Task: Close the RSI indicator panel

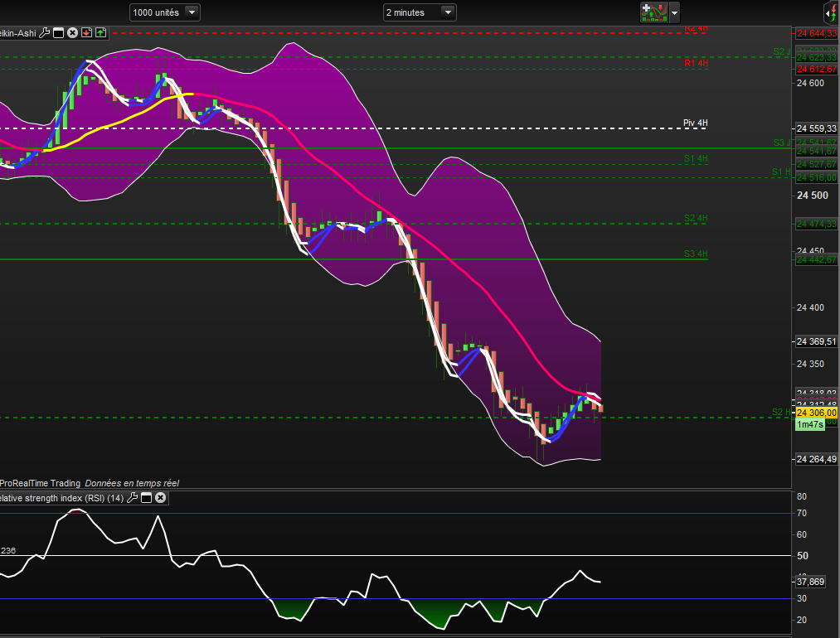Action: pyautogui.click(x=161, y=498)
